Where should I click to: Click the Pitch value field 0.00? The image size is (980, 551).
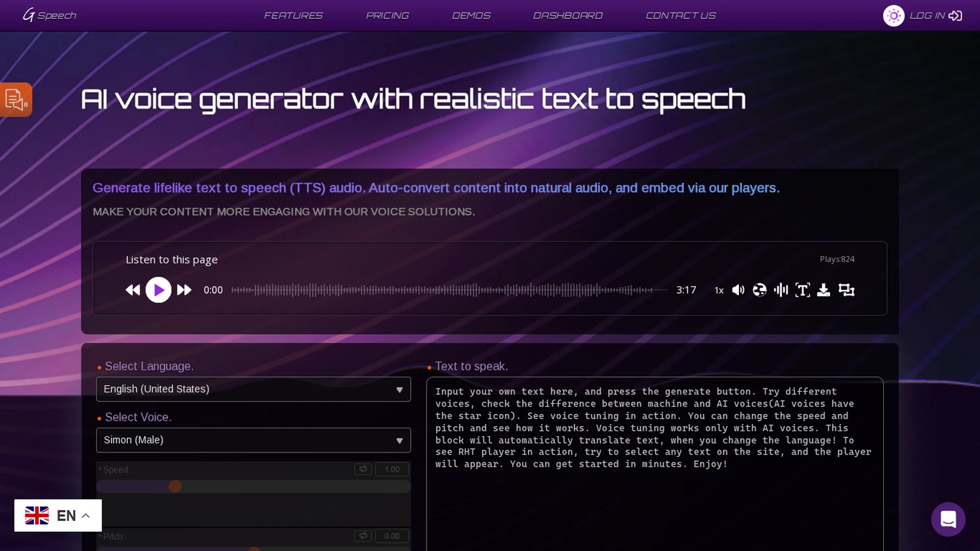point(392,536)
